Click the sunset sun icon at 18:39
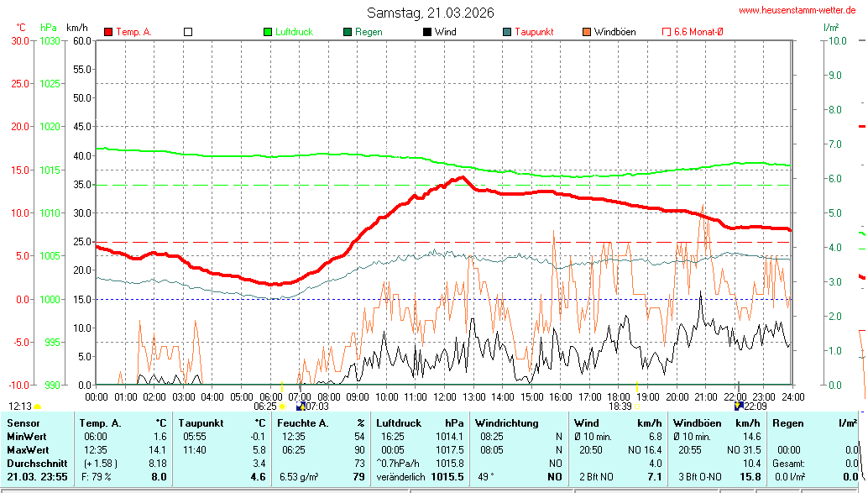The image size is (868, 493). [x=639, y=406]
